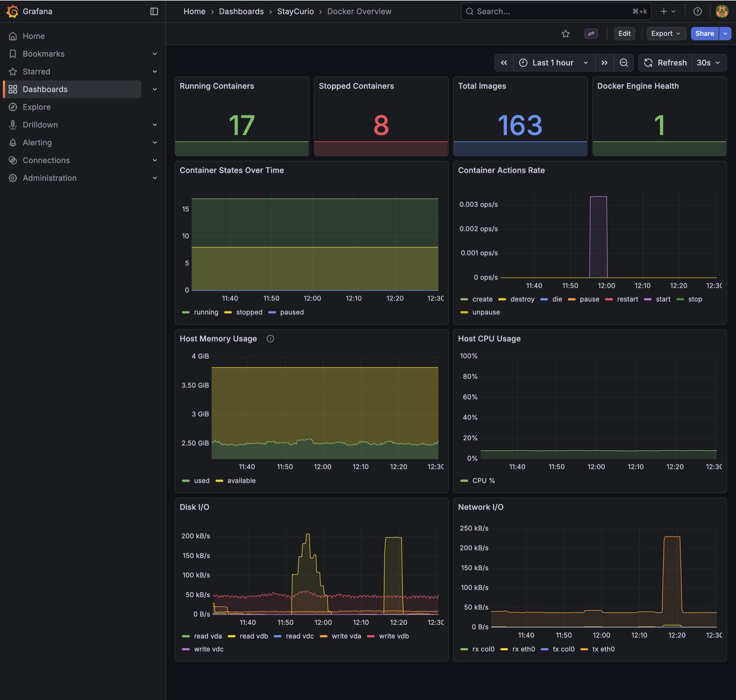The height and width of the screenshot is (700, 736).
Task: Click the write vdb legend color swatch
Action: [x=371, y=636]
